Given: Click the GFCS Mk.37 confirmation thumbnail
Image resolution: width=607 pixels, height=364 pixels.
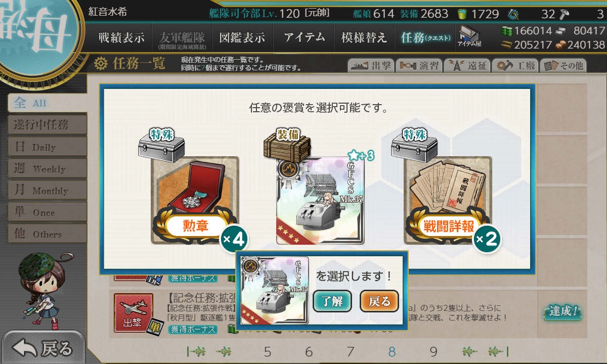Looking at the screenshot, I should click(x=275, y=291).
